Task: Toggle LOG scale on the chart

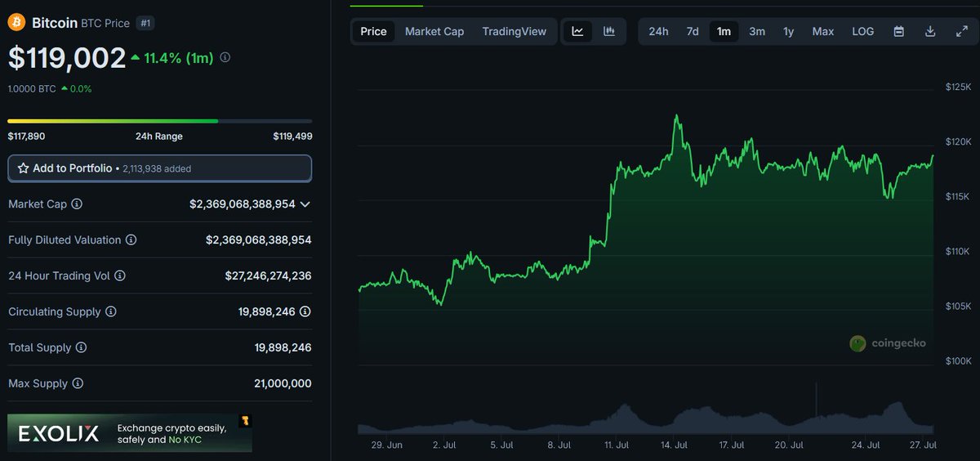Action: pos(863,31)
